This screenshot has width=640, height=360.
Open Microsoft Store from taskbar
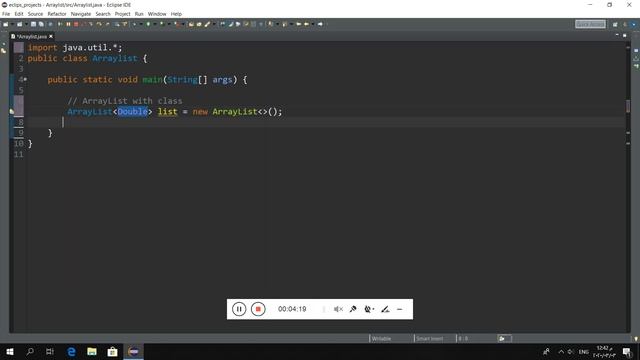[112, 351]
